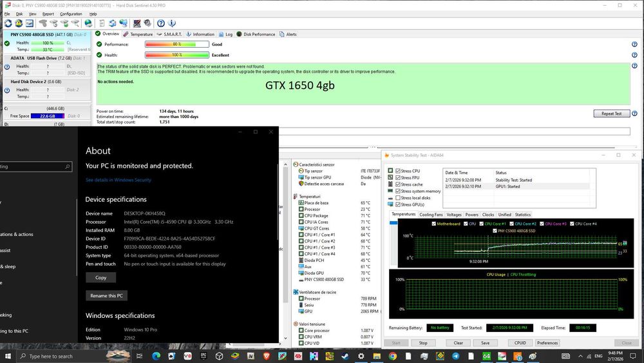This screenshot has height=363, width=644.
Task: Open CPUID from stability test
Action: (x=520, y=343)
